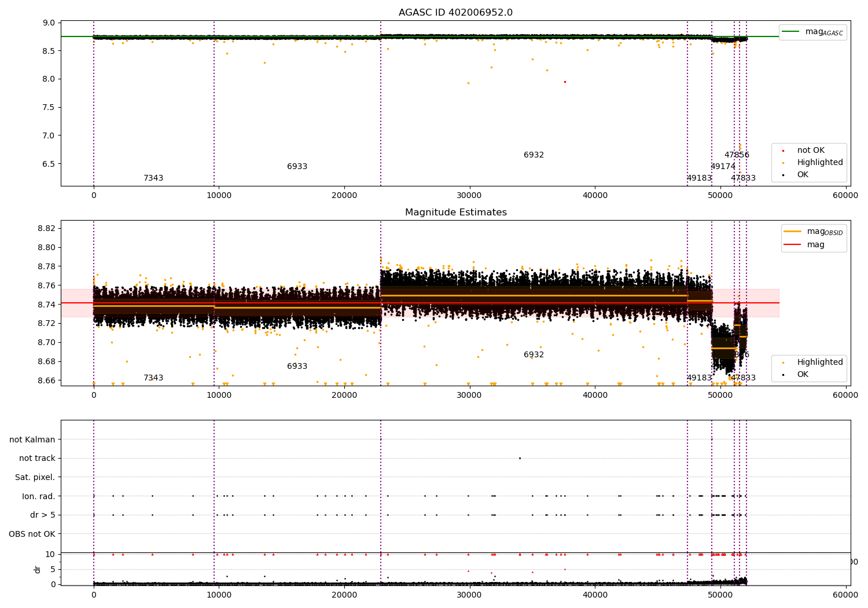
Task: Click the lowest orange point near 30000 in top plot
Action: pyautogui.click(x=468, y=83)
